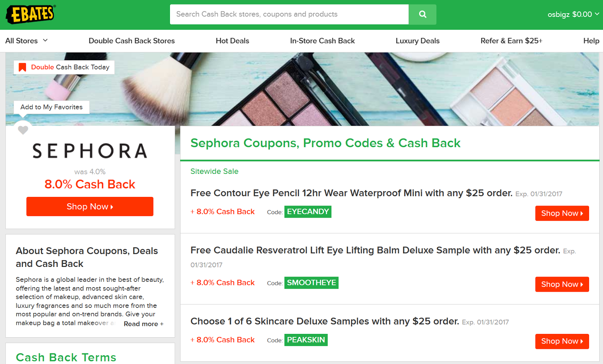603x364 pixels.
Task: Toggle the heart favorite icon for Sephora
Action: pyautogui.click(x=23, y=130)
